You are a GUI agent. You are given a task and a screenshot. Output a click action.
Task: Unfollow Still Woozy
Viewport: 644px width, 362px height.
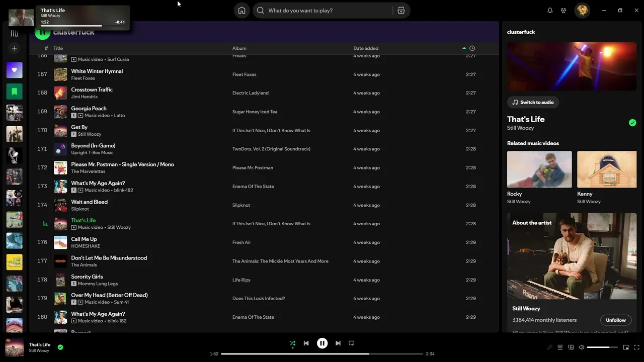pyautogui.click(x=616, y=320)
